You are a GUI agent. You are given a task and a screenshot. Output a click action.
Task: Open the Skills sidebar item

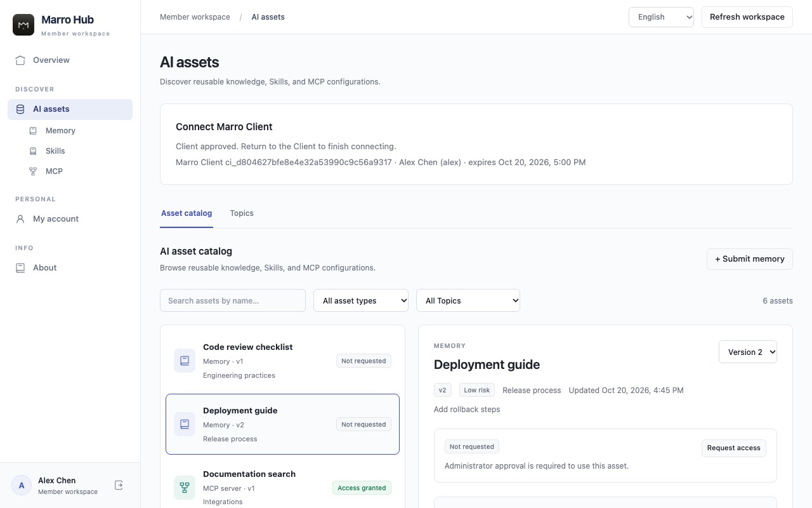pyautogui.click(x=77, y=151)
